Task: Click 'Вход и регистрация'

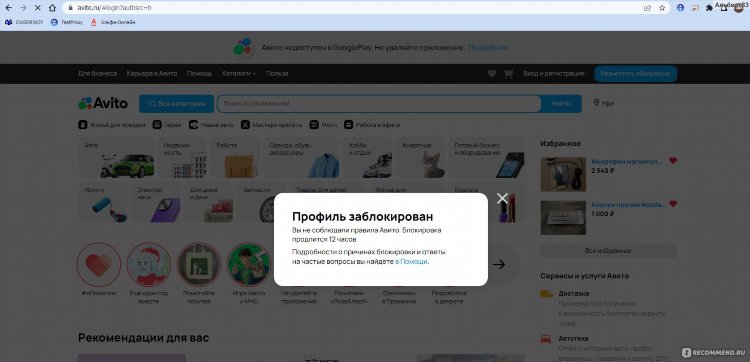Action: [554, 74]
